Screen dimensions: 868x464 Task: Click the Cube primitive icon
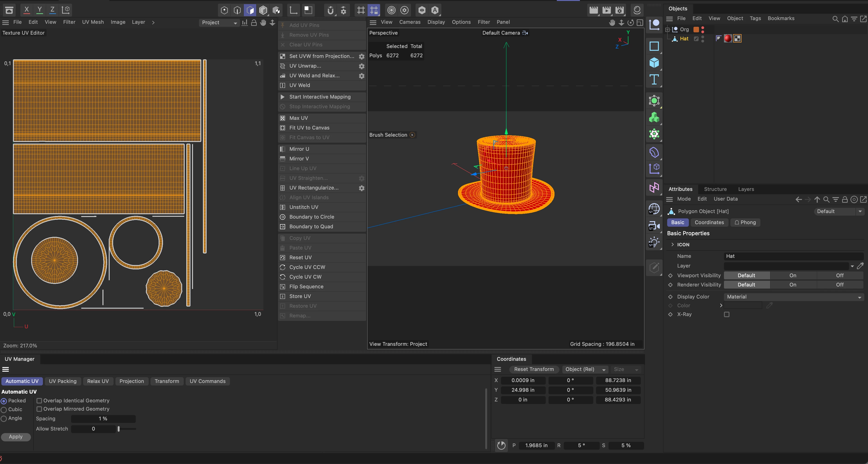[x=654, y=63]
